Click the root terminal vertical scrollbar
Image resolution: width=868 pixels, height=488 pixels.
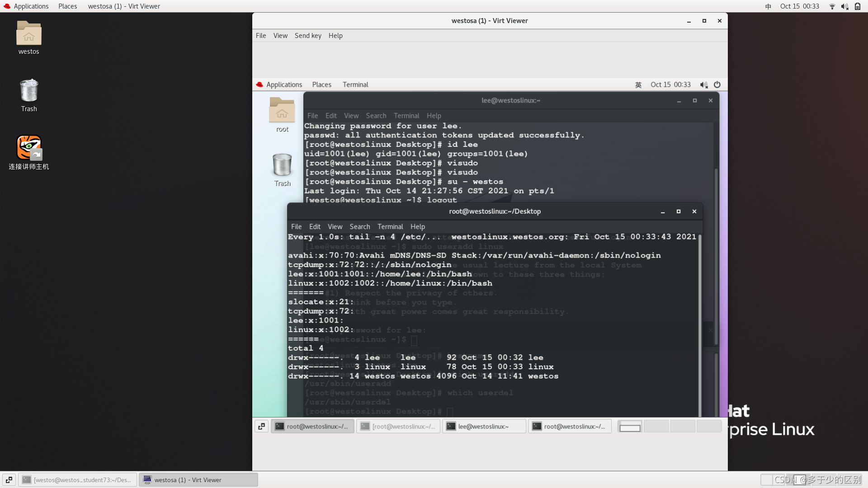(x=700, y=325)
